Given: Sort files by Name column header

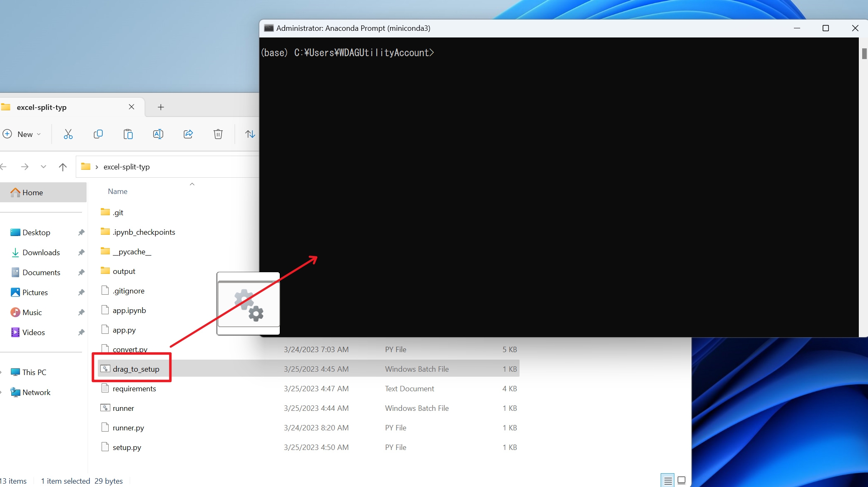Looking at the screenshot, I should pyautogui.click(x=118, y=191).
